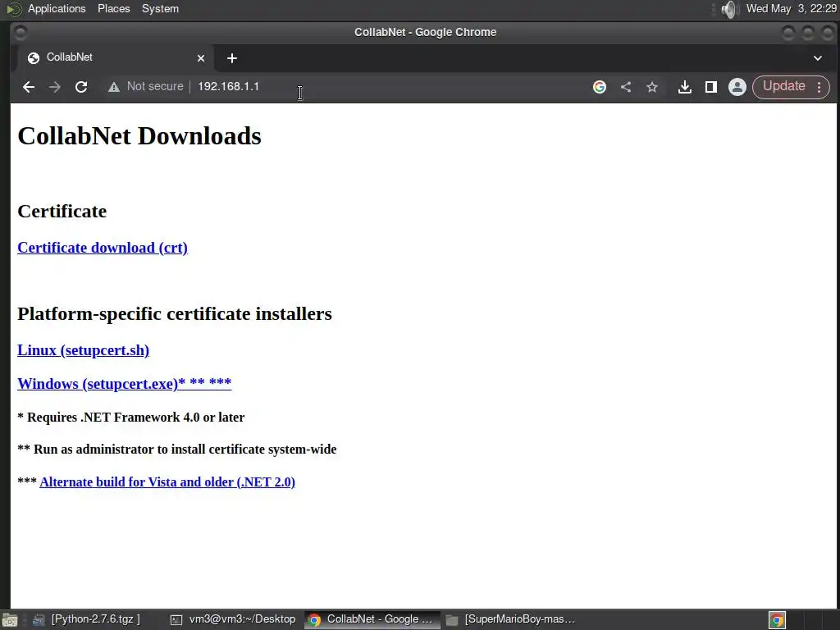Open the Google icon in address bar
The image size is (840, 630).
point(600,87)
